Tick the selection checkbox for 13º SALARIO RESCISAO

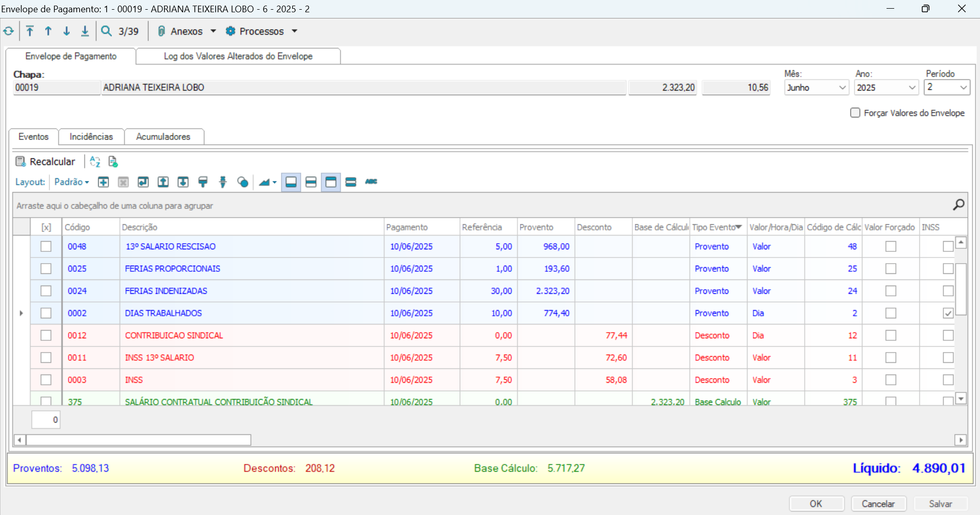46,246
